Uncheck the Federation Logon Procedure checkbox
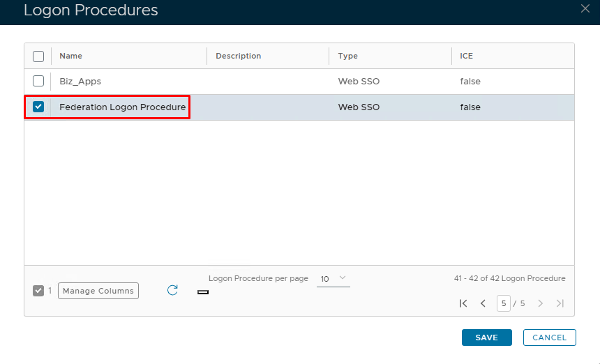Viewport: 600px width, 364px height. pos(38,107)
